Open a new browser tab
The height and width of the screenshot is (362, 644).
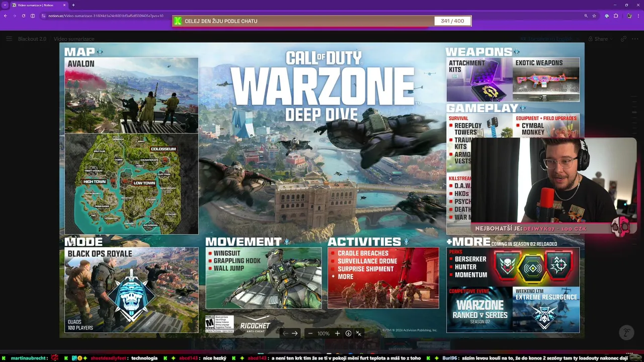point(73,5)
